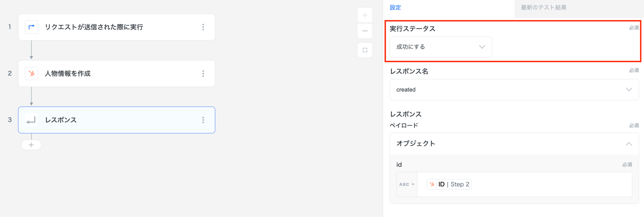Switch to the 最新のテスト結果 tab

[543, 8]
